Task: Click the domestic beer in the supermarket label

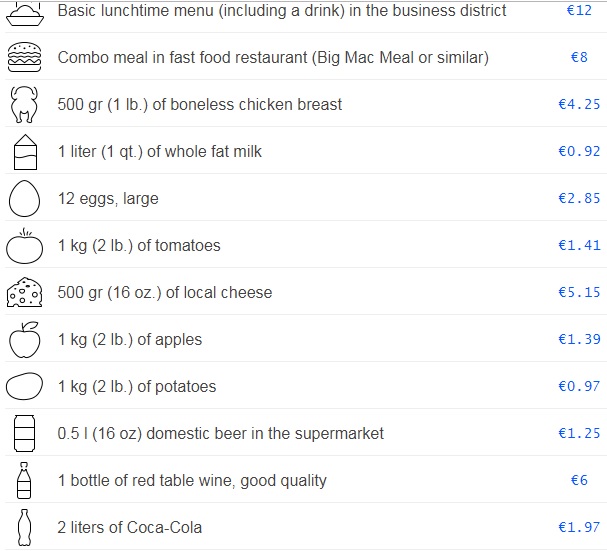Action: tap(221, 433)
